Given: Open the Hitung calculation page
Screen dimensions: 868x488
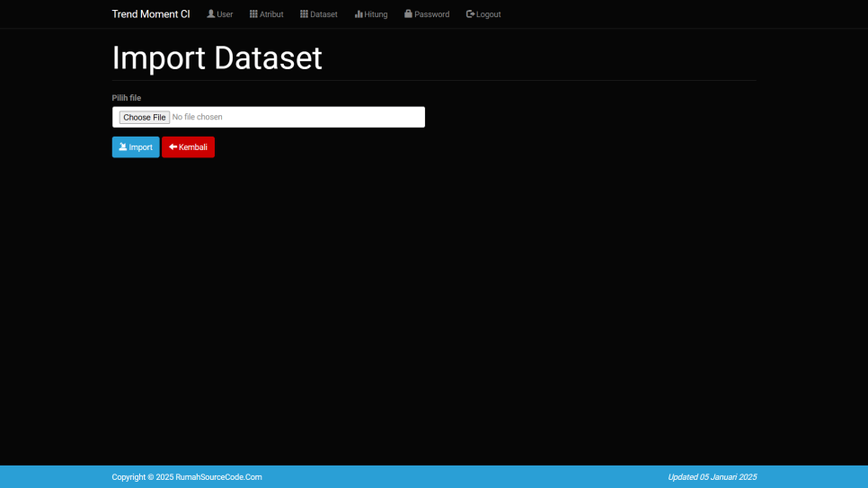Looking at the screenshot, I should pos(371,14).
